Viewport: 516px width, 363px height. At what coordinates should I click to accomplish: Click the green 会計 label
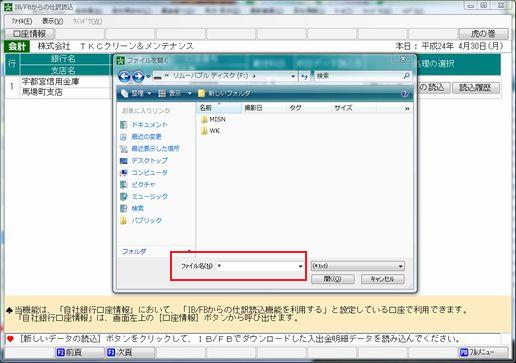point(17,46)
